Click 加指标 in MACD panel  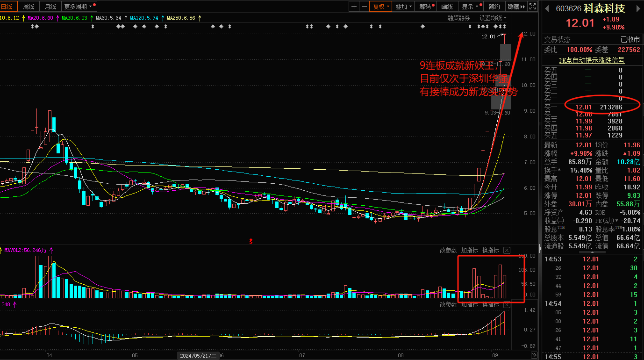[x=469, y=304]
